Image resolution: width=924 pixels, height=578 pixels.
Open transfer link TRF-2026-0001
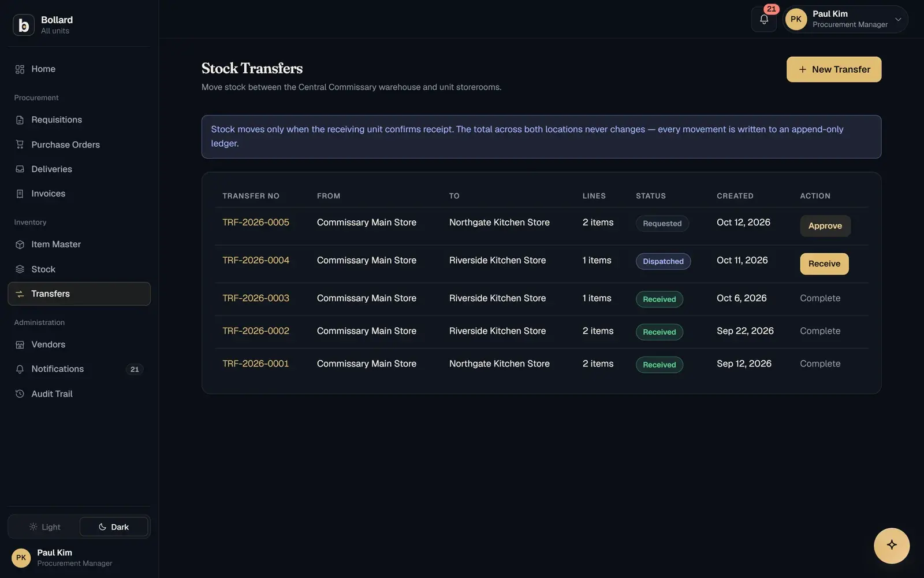click(x=256, y=364)
